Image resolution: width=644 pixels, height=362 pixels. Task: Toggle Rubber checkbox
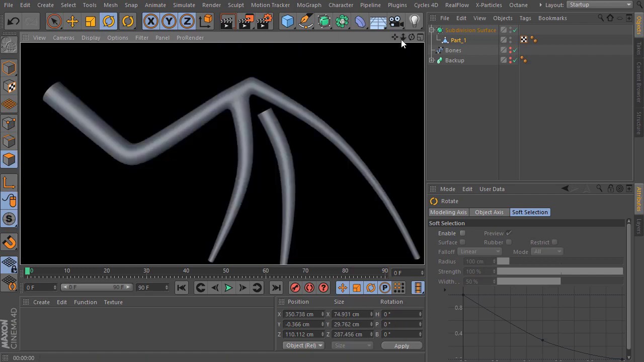509,242
